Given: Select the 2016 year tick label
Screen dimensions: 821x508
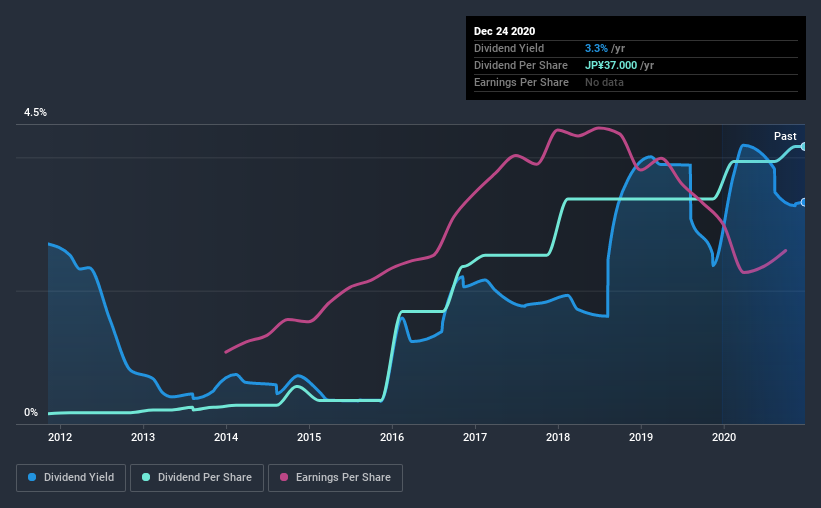Looking at the screenshot, I should click(392, 437).
